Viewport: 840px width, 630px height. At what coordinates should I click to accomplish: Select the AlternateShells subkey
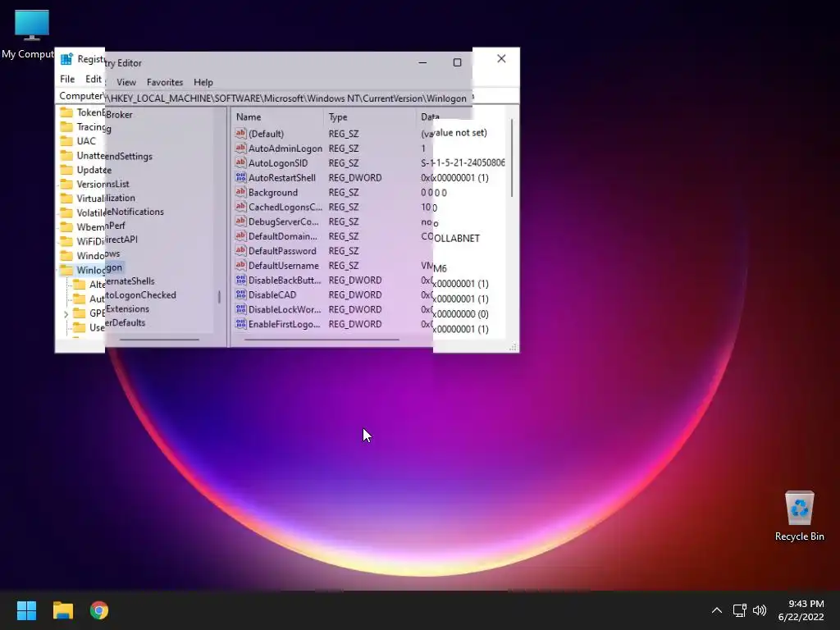coord(122,281)
